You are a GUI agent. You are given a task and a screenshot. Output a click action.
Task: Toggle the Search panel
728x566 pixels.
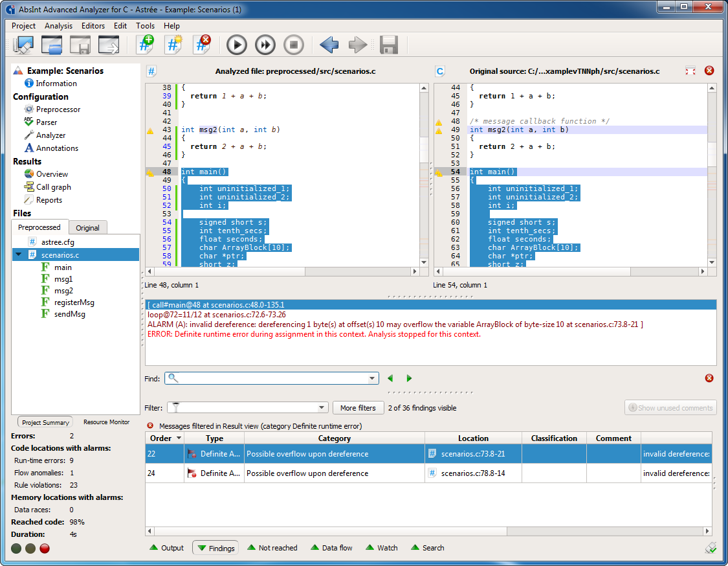[x=428, y=549]
